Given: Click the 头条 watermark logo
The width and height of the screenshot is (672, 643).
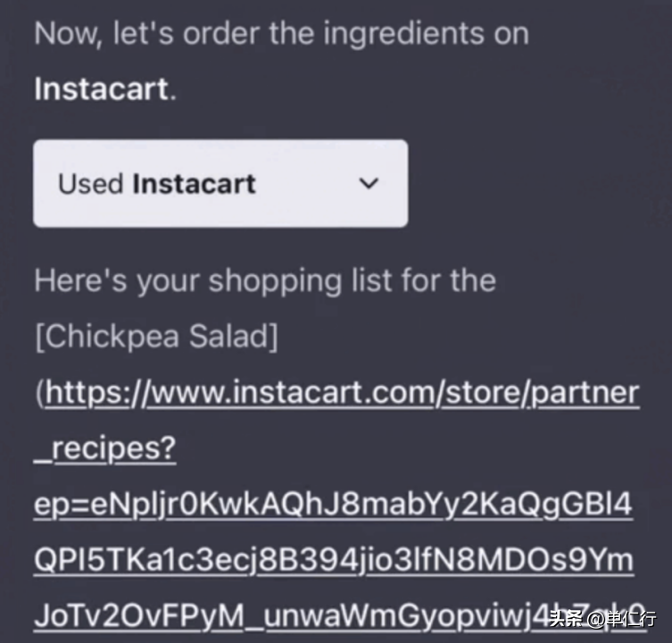Looking at the screenshot, I should point(567,619).
